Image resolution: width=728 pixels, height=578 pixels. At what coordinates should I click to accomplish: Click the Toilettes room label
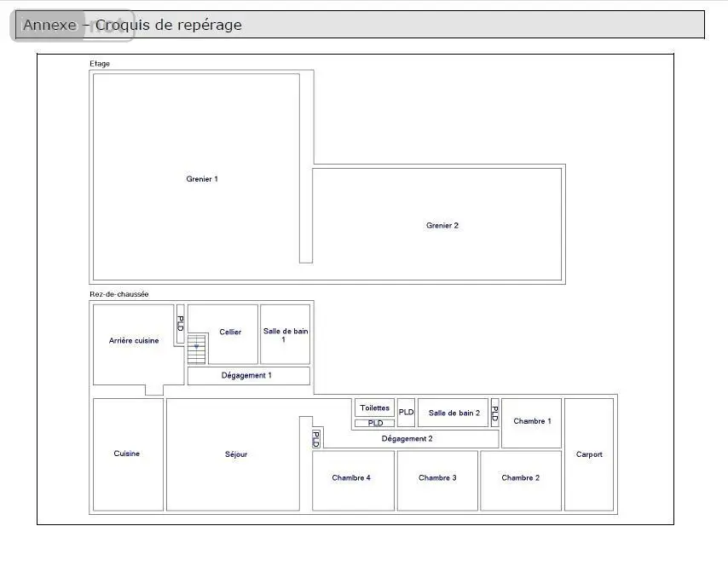point(375,408)
